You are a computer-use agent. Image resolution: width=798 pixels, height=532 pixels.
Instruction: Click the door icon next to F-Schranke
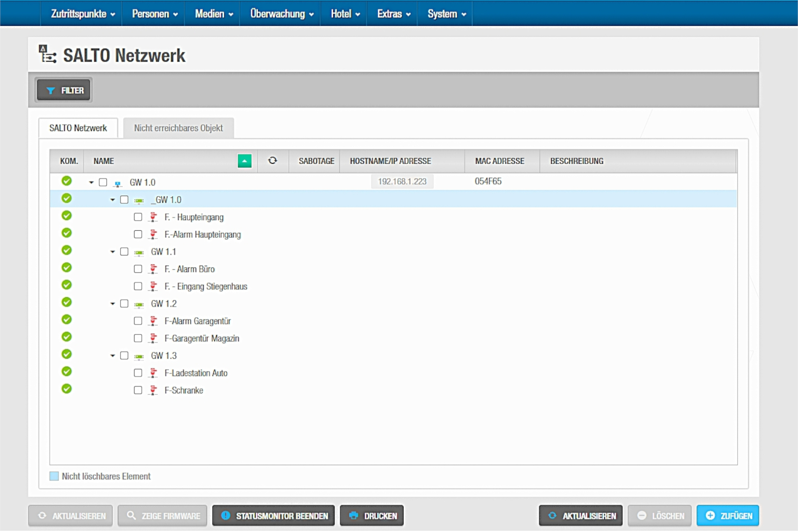[x=153, y=390]
